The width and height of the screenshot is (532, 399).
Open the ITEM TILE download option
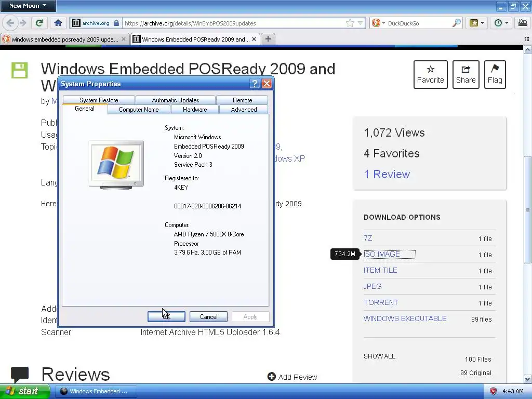pos(380,270)
